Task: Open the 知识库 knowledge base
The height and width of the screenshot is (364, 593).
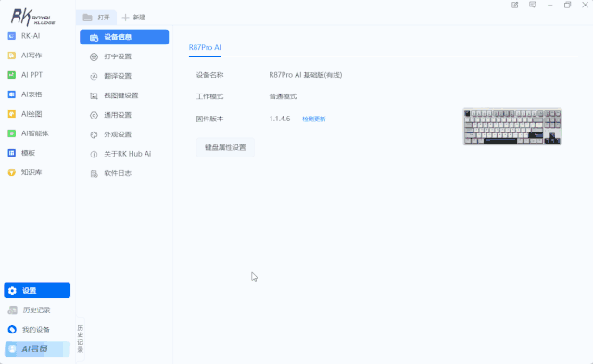Action: click(25, 172)
